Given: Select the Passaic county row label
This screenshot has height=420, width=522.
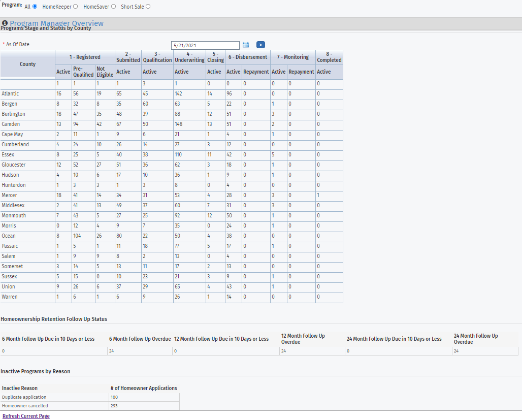Looking at the screenshot, I should 10,246.
